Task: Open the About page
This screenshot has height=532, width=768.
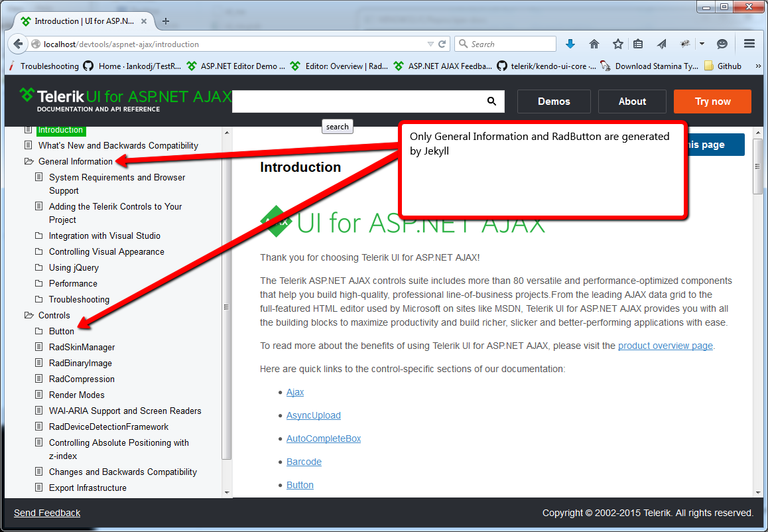Action: [632, 101]
